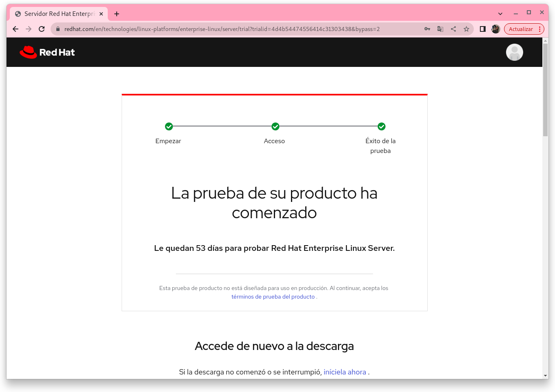Click the Actualizar update button

click(520, 29)
